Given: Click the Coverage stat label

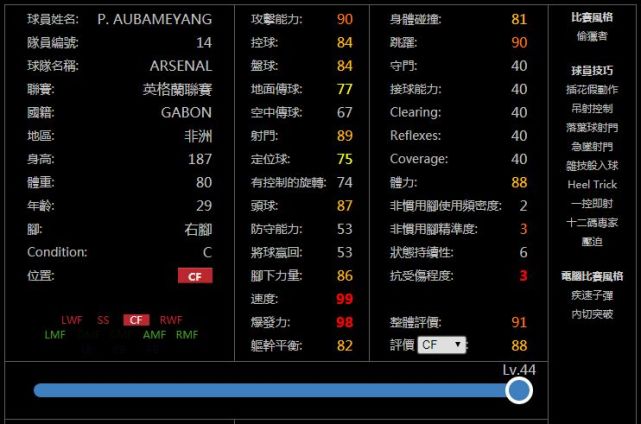Looking at the screenshot, I should click(419, 159).
